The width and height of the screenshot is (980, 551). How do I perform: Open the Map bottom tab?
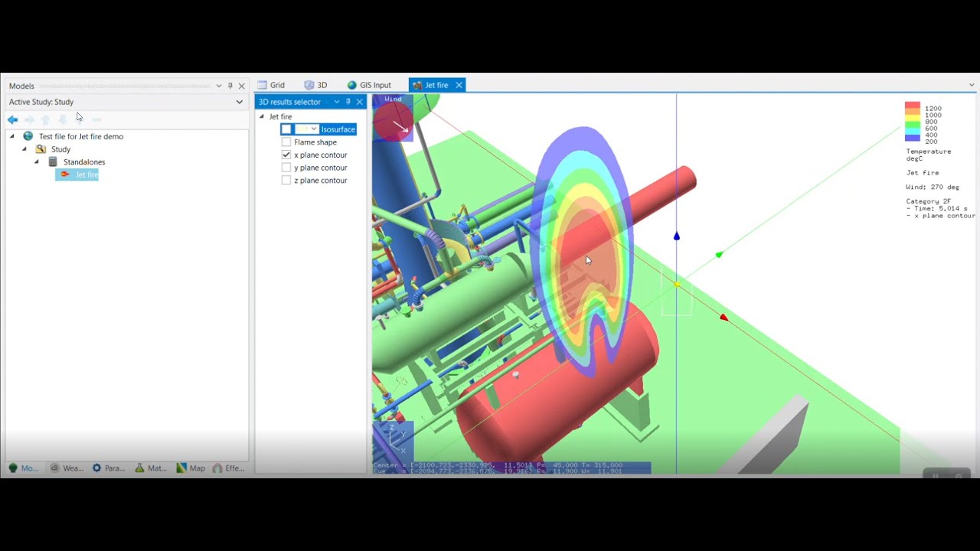point(191,468)
